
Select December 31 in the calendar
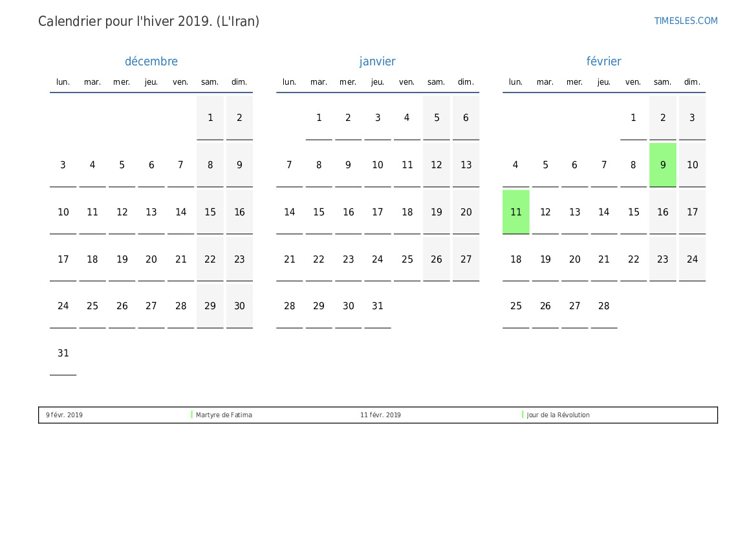63,353
